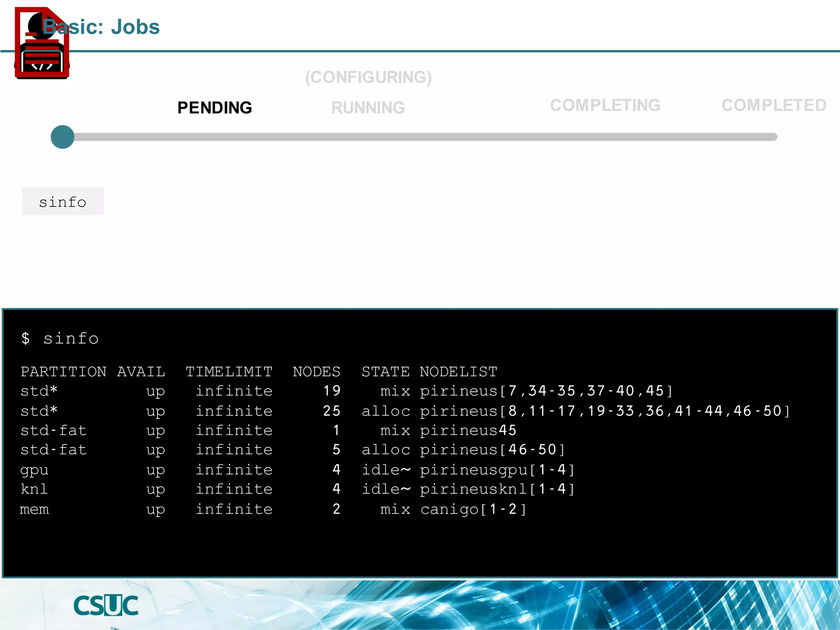Click the PARTITION column header
Viewport: 840px width, 630px height.
coord(64,372)
